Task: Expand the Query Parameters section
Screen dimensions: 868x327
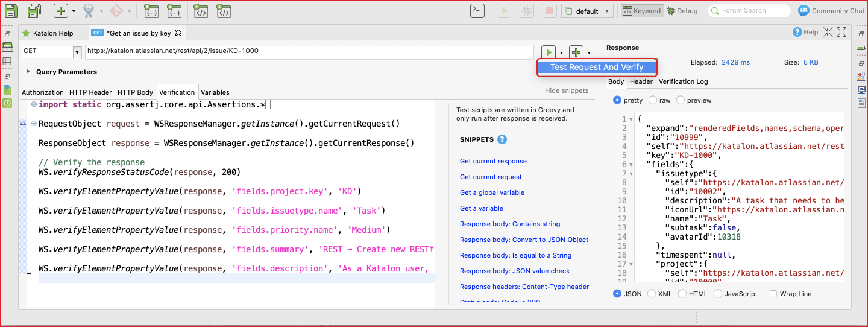Action: coord(28,72)
